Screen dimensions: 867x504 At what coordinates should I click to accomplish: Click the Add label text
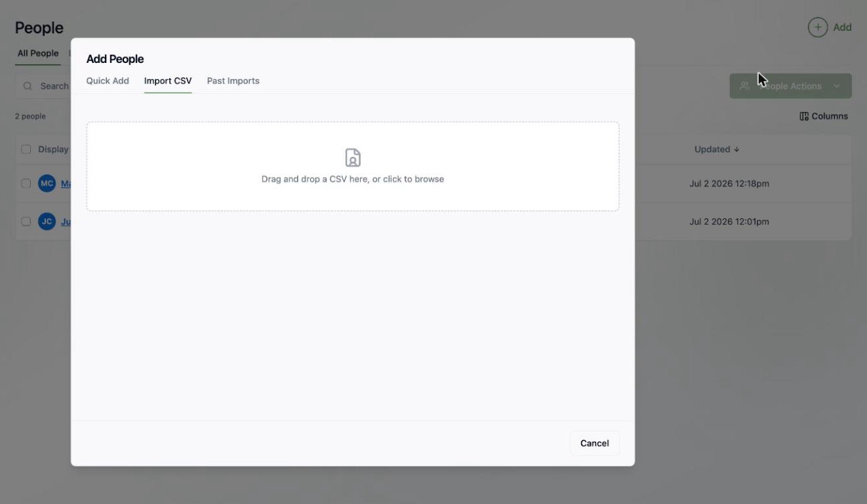pyautogui.click(x=843, y=28)
